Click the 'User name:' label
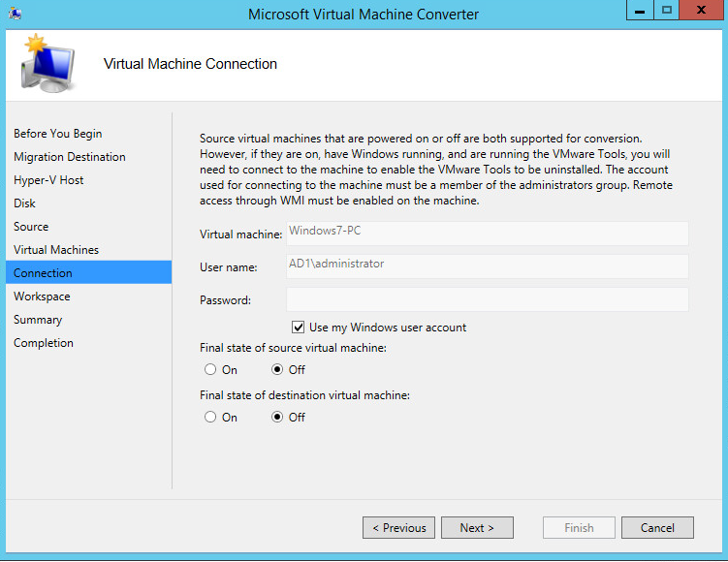Viewport: 728px width, 562px height. coord(229,267)
